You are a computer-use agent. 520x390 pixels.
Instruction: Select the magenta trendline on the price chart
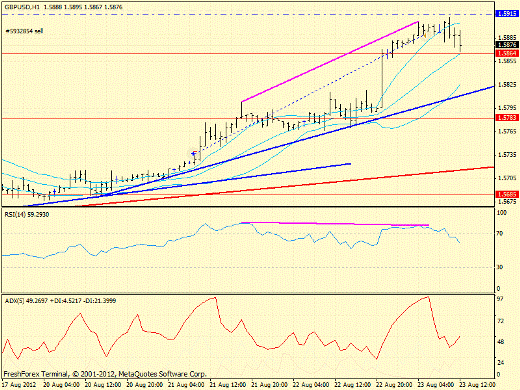(x=329, y=62)
